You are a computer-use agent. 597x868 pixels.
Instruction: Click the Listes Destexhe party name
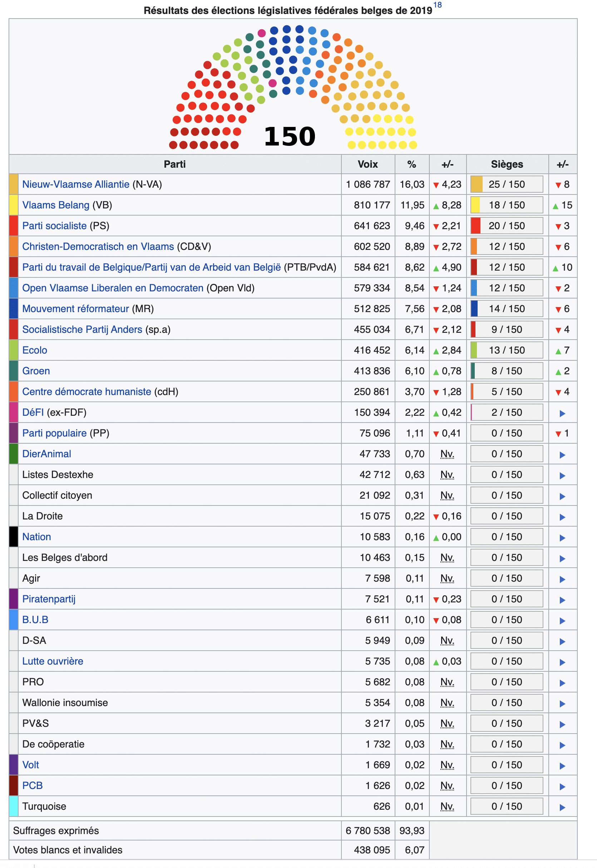coord(58,475)
